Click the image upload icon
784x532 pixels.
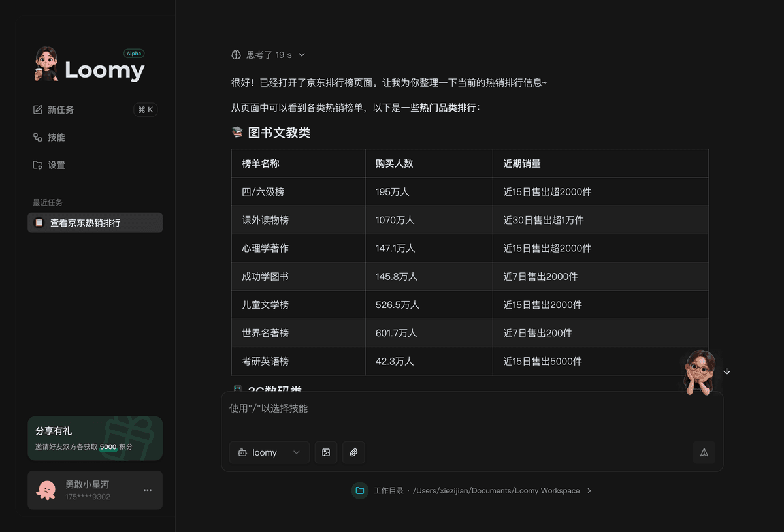click(326, 452)
